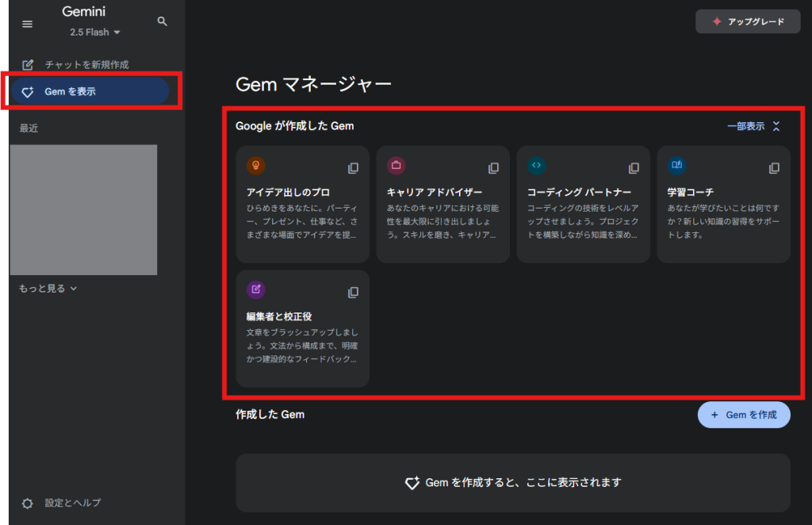This screenshot has width=812, height=525.
Task: Click the Gem を作成 button
Action: (744, 415)
